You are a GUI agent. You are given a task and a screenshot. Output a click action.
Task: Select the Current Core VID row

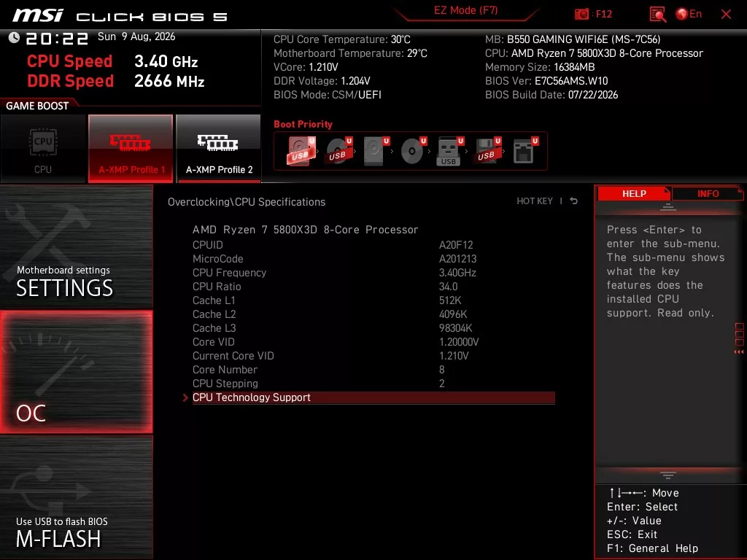point(373,356)
